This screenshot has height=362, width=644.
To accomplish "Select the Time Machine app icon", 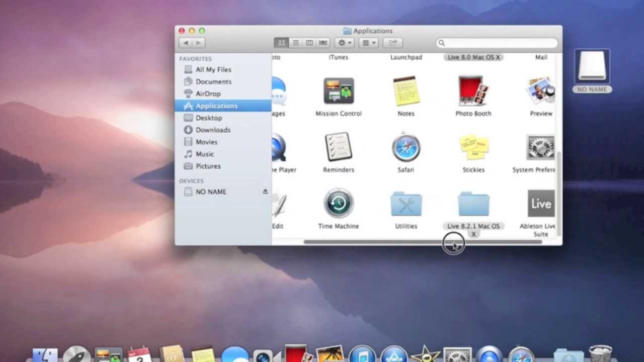I will click(x=339, y=204).
